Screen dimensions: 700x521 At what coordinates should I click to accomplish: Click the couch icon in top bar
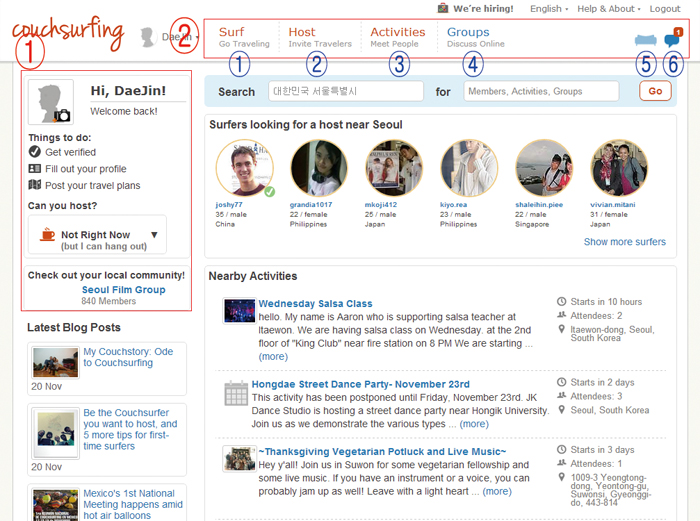coord(645,40)
